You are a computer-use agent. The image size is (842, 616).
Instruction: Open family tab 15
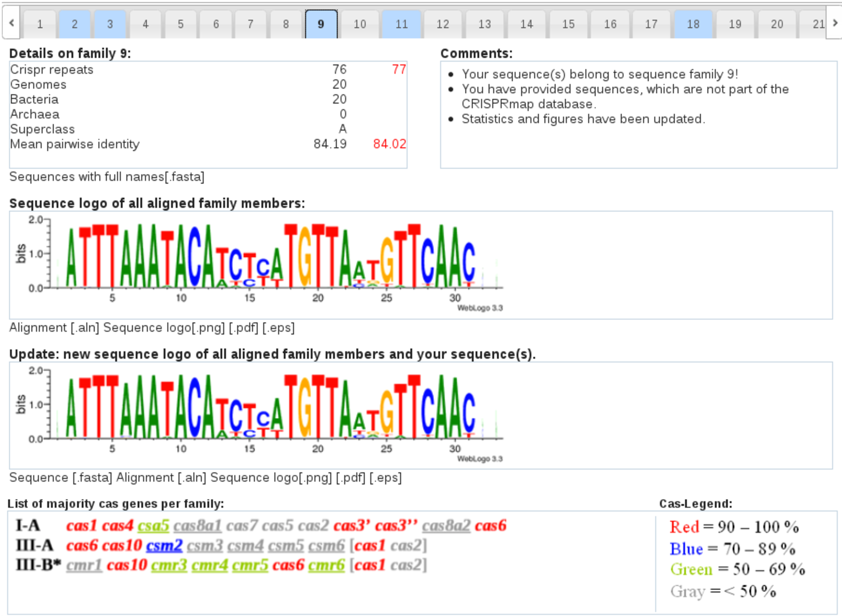pyautogui.click(x=568, y=24)
